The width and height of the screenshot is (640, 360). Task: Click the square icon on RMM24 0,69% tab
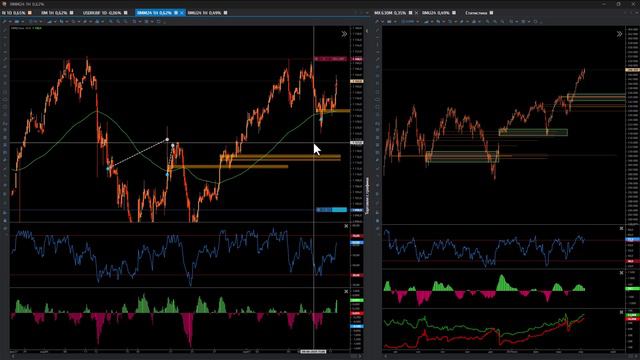pyautogui.click(x=226, y=13)
